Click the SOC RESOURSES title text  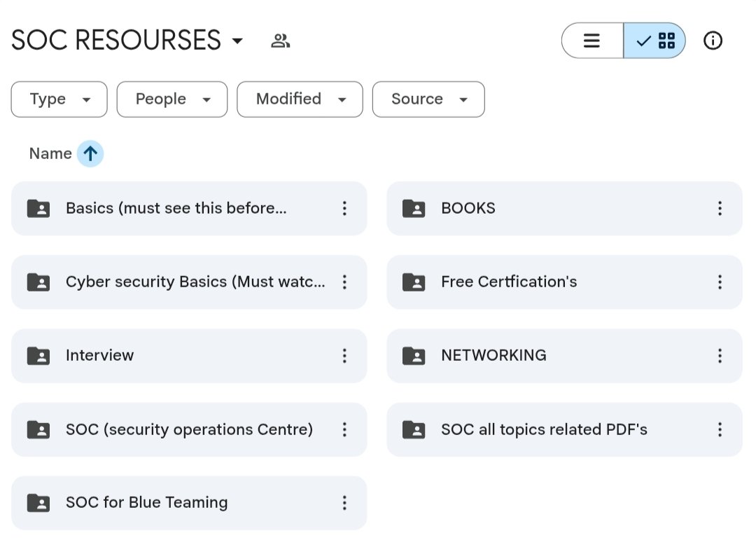pos(116,41)
